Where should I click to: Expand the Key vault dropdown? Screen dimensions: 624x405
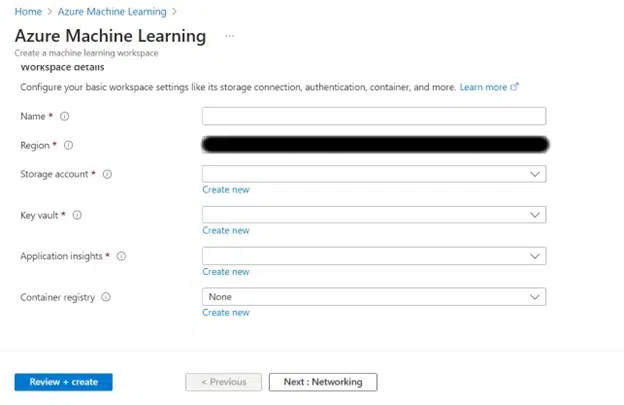[x=374, y=215]
